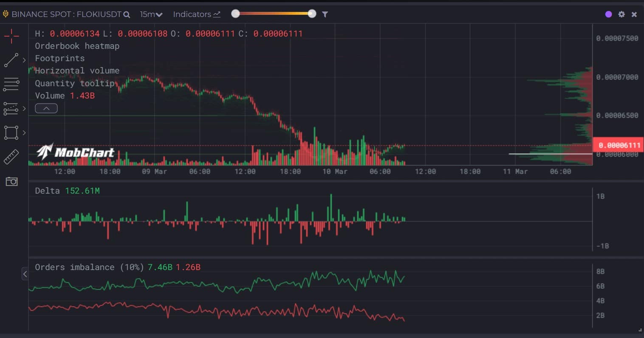Click the 0.00006500 price axis label
The height and width of the screenshot is (338, 644).
click(x=617, y=115)
